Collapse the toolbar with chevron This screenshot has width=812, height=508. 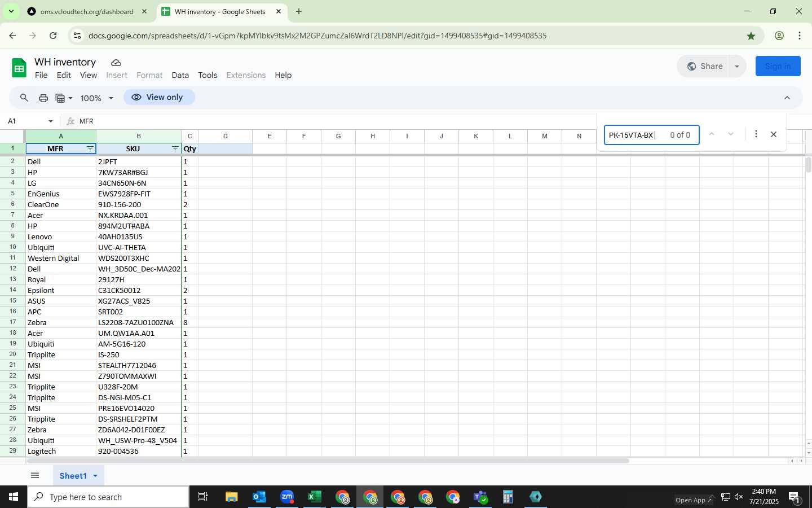coord(787,98)
